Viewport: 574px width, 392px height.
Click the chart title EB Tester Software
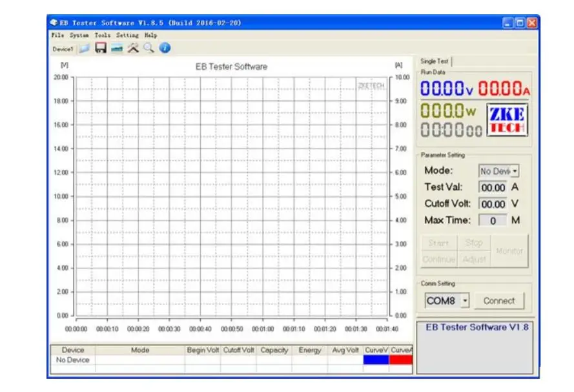[231, 67]
